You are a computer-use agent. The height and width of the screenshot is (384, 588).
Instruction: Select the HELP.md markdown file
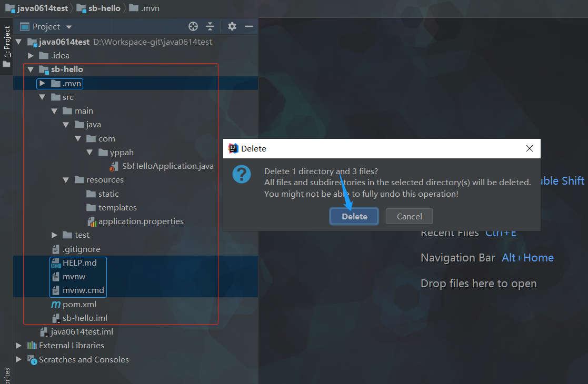point(79,262)
